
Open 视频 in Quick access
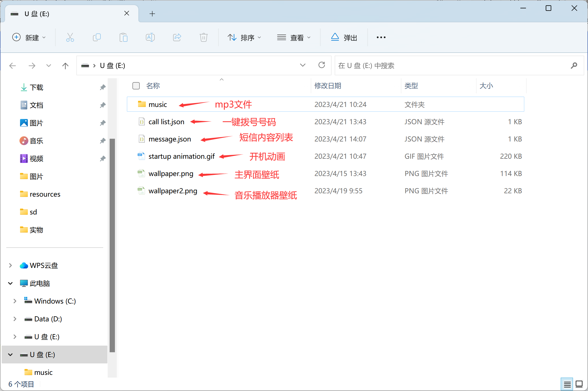(x=36, y=159)
